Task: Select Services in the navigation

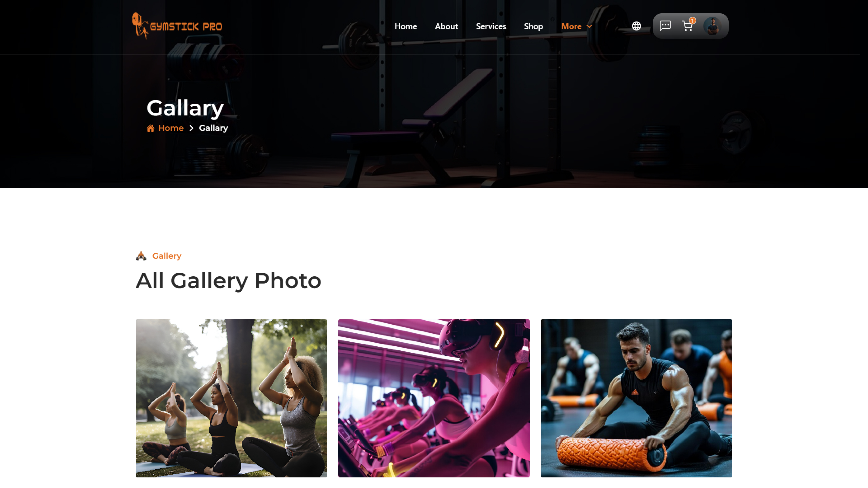Action: [491, 26]
